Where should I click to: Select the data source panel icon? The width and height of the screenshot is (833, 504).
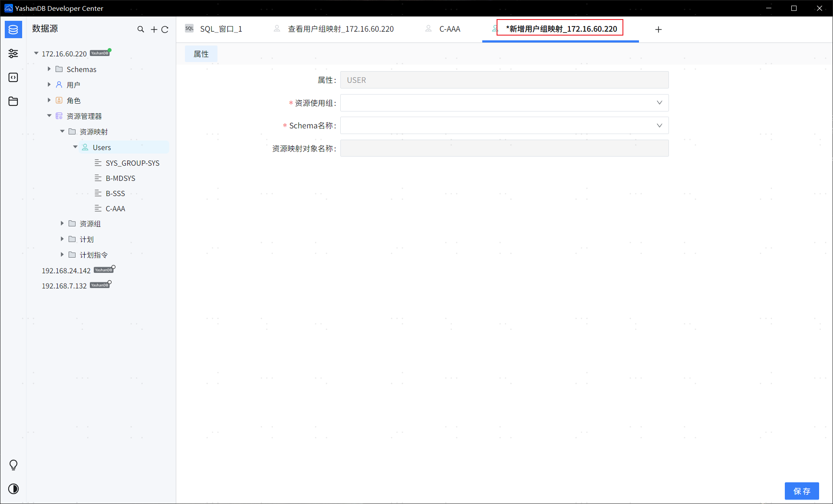point(13,29)
